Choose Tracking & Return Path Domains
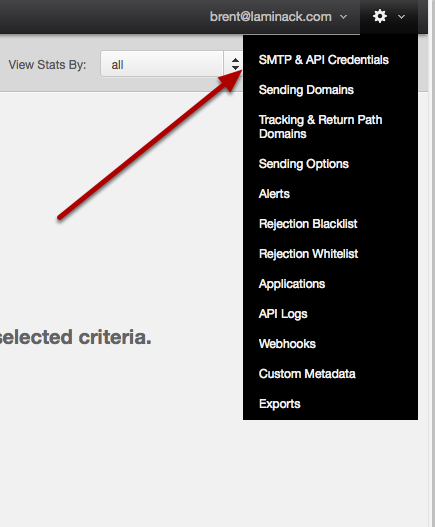The height and width of the screenshot is (527, 435). click(x=320, y=127)
